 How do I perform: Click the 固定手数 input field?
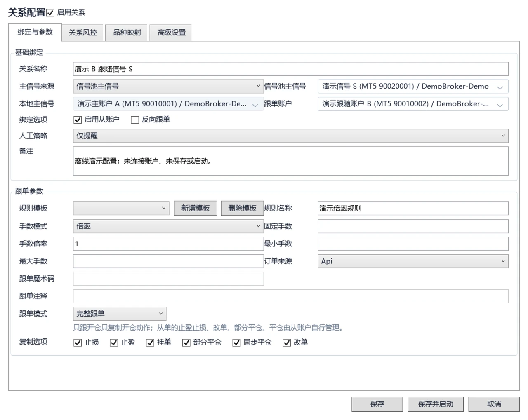point(413,226)
